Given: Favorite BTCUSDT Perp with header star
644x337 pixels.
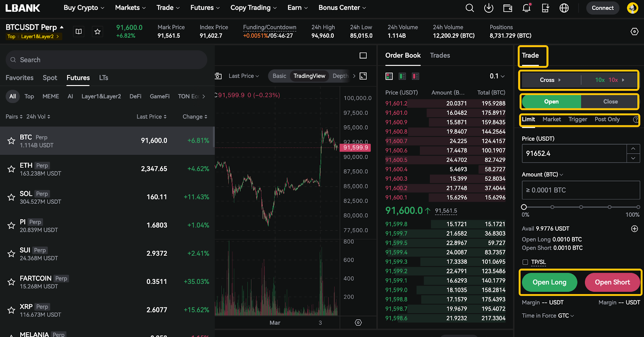Looking at the screenshot, I should 97,31.
